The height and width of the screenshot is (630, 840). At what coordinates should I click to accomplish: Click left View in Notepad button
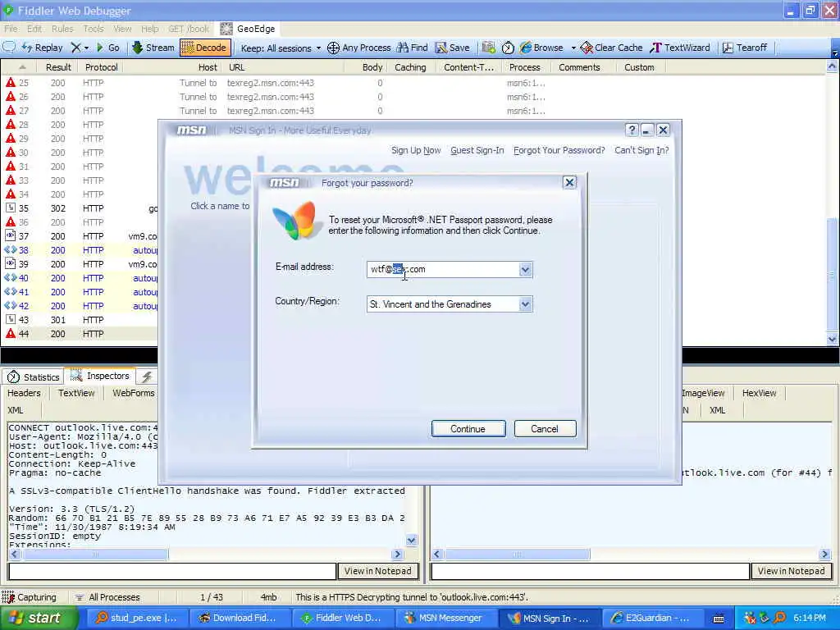(x=377, y=571)
